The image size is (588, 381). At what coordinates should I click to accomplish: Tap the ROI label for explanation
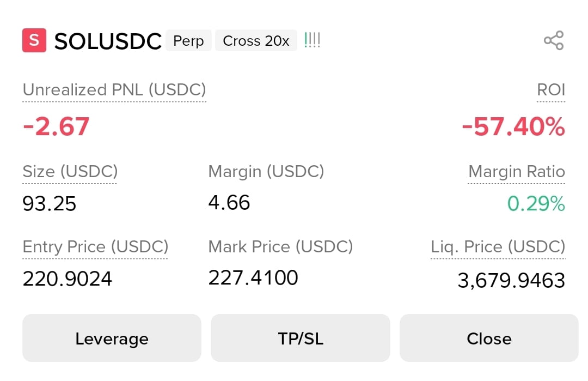click(x=551, y=90)
